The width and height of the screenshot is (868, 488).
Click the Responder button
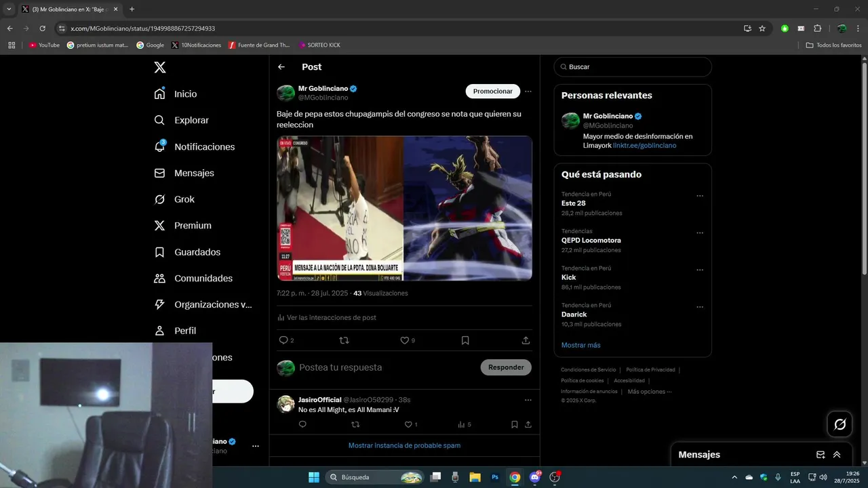506,367
